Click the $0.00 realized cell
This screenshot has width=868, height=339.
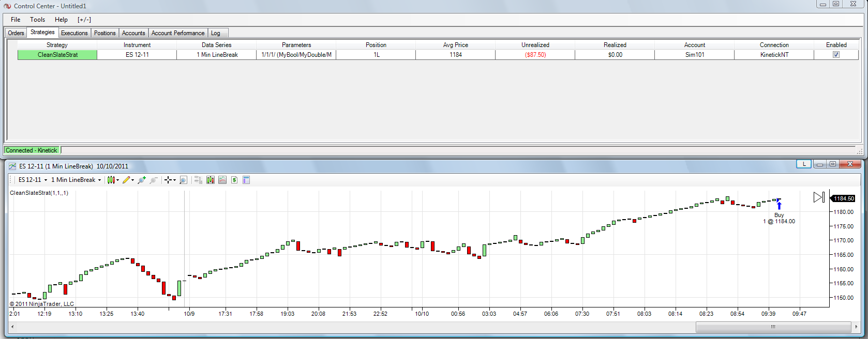point(615,55)
